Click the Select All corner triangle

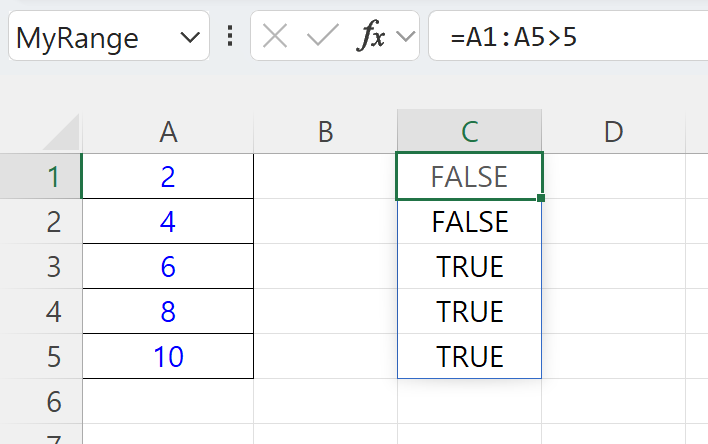point(61,132)
